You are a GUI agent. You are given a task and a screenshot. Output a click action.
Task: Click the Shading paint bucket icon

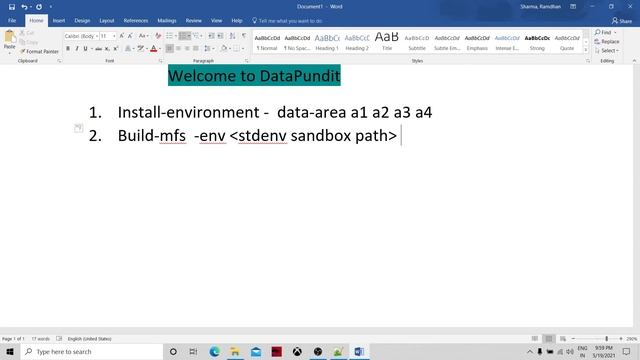tap(223, 49)
